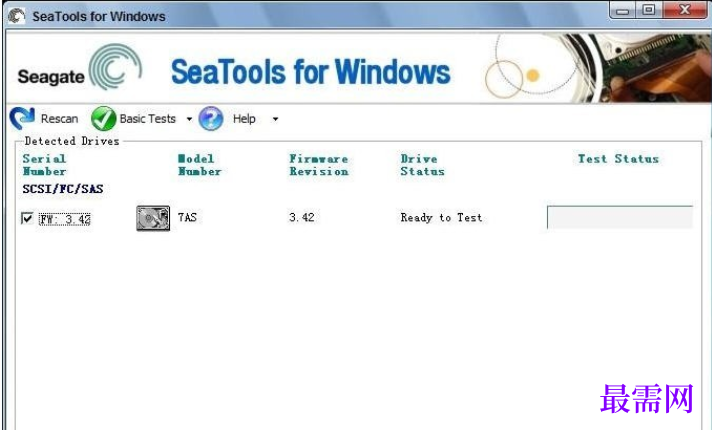Maximize the SeaTools window
The width and height of the screenshot is (712, 430).
pyautogui.click(x=648, y=10)
